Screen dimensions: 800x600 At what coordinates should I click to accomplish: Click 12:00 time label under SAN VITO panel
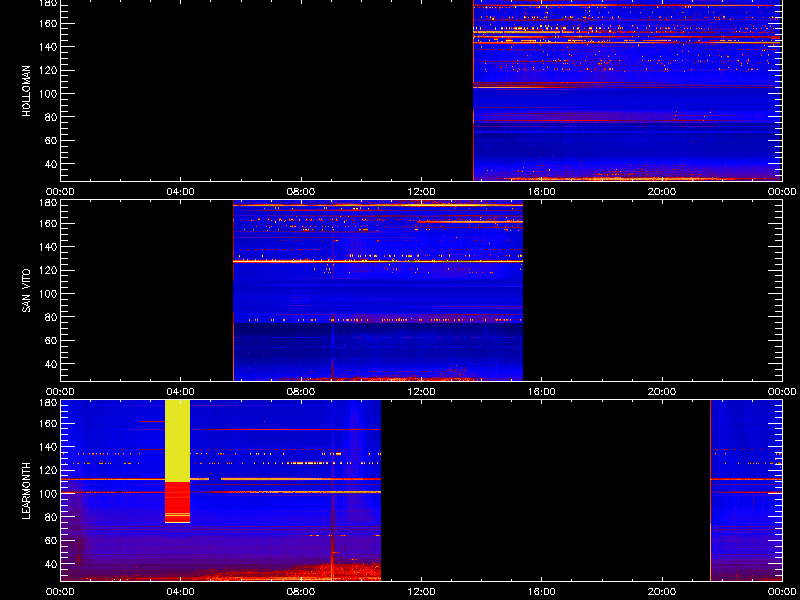421,392
